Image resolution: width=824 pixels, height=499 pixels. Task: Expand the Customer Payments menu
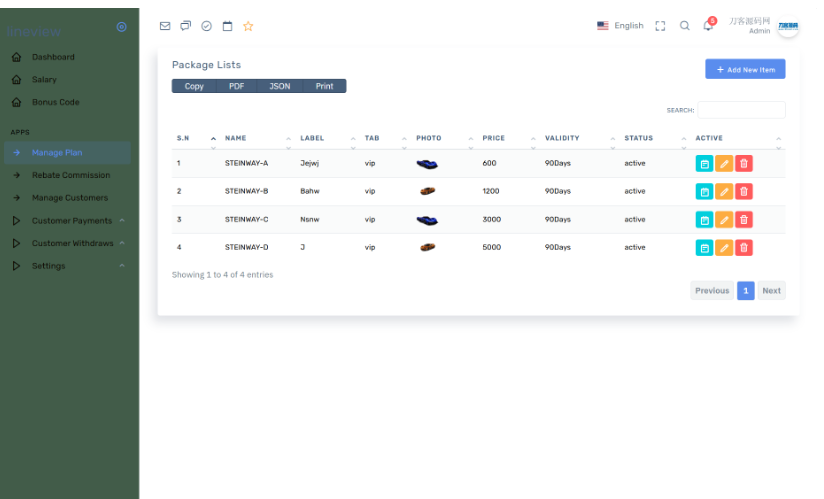pos(72,220)
